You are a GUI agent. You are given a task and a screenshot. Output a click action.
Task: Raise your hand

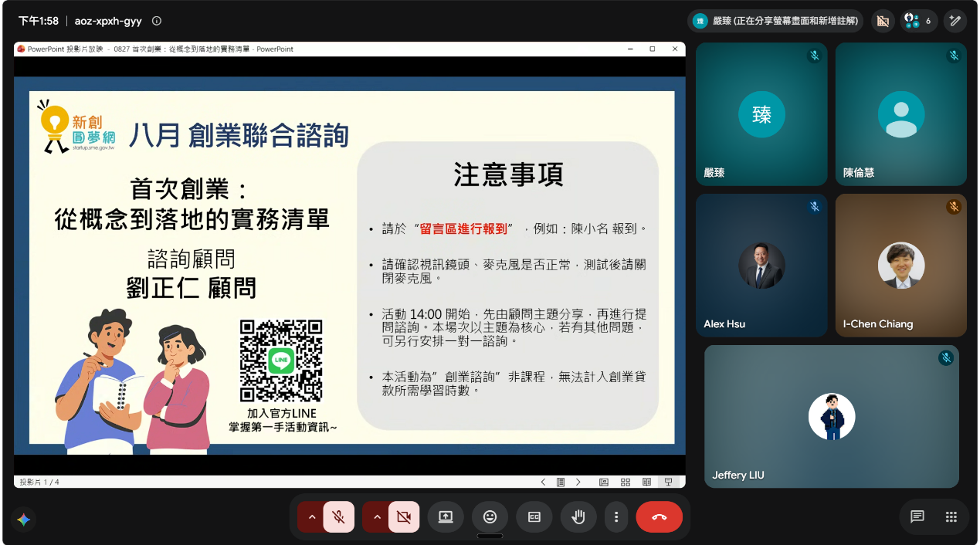click(578, 517)
